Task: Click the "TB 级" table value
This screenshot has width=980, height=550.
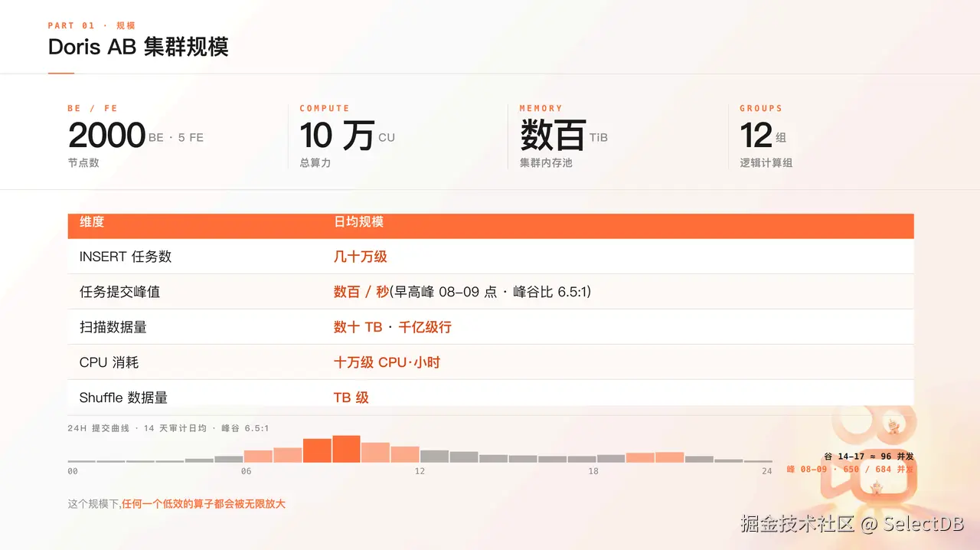Action: pos(351,398)
